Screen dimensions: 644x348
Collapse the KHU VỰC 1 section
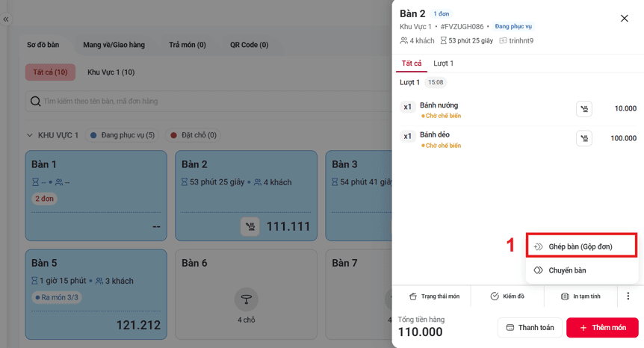pos(30,135)
